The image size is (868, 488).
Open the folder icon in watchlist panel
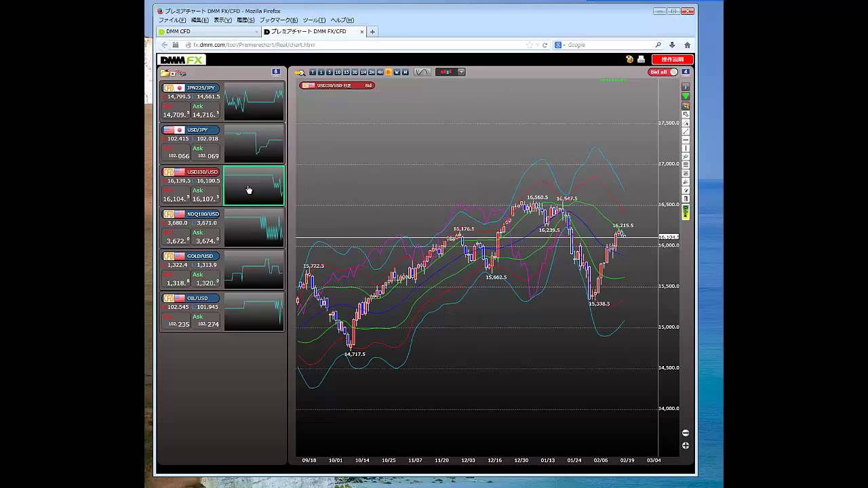coord(165,73)
